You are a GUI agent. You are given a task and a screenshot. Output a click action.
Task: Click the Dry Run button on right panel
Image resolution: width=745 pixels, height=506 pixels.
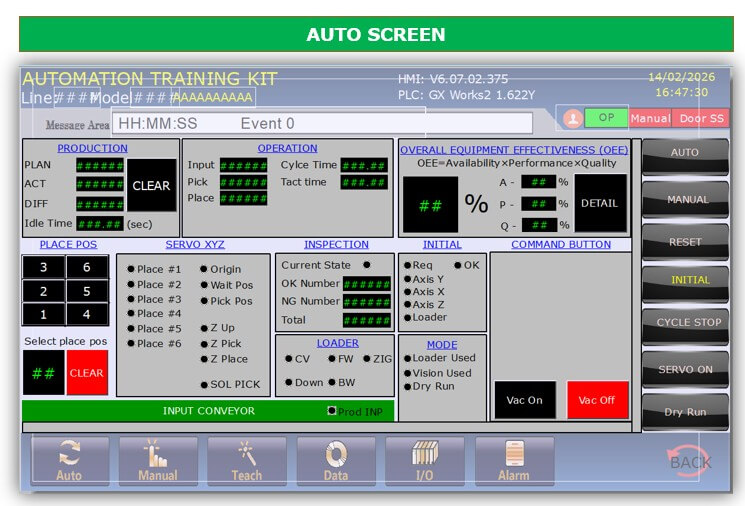(x=685, y=411)
